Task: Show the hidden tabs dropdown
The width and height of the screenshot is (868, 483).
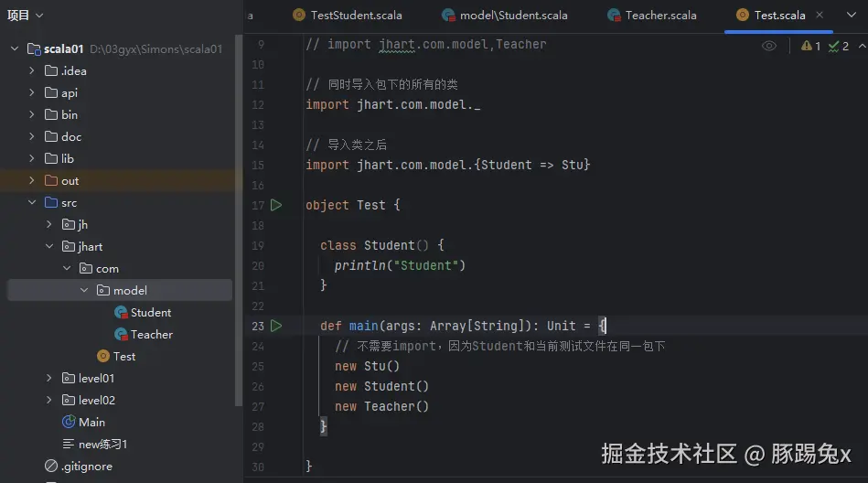Action: coord(852,15)
